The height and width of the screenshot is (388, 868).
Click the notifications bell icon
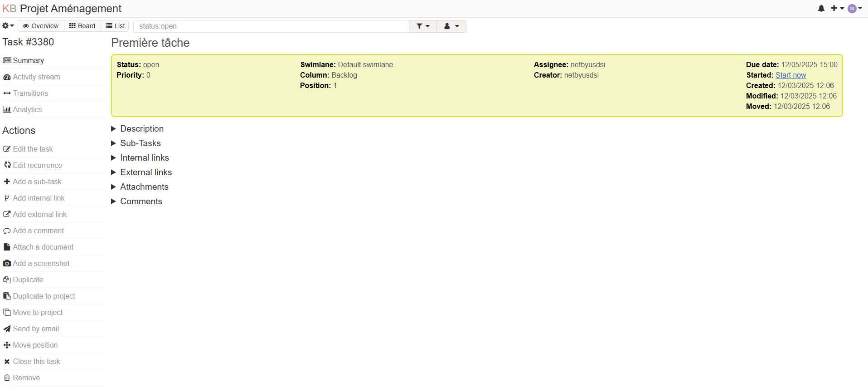point(821,8)
